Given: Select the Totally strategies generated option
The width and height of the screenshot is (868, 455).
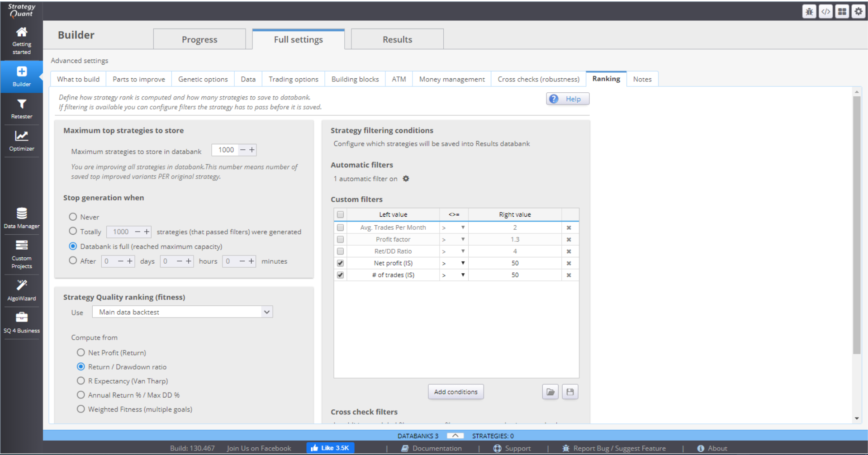Looking at the screenshot, I should (73, 231).
